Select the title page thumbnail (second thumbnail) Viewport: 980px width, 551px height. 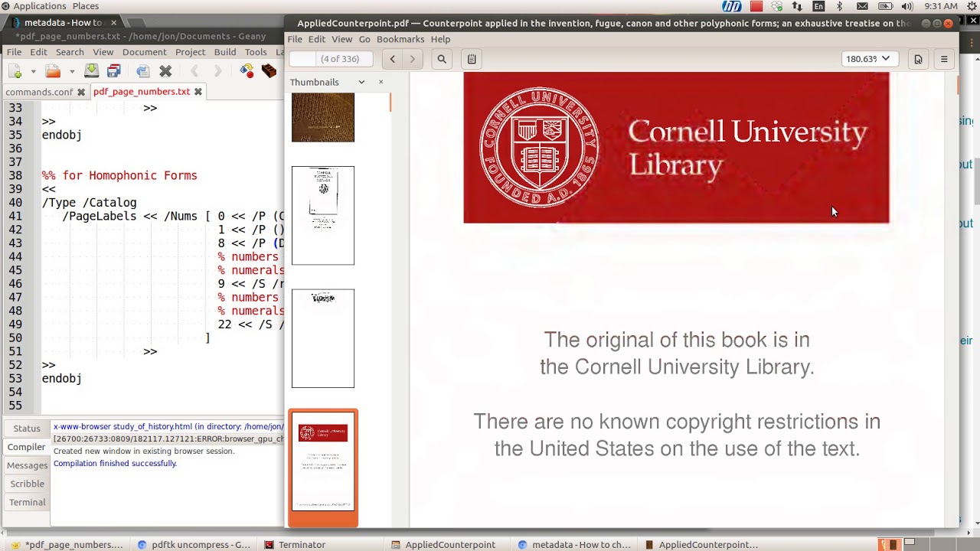[323, 215]
